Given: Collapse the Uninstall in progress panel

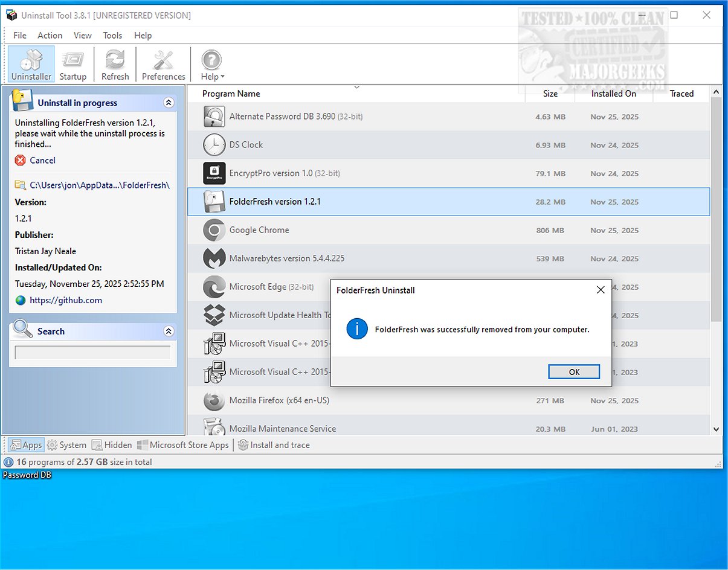Looking at the screenshot, I should [x=169, y=103].
